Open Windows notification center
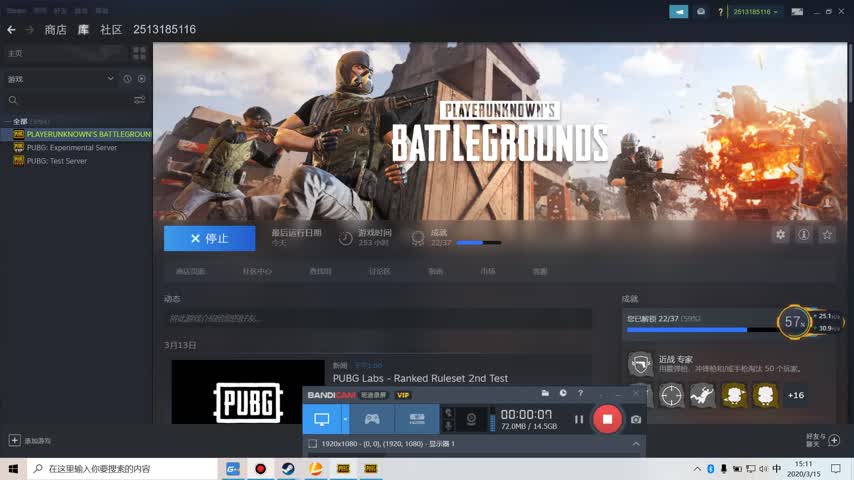 836,469
